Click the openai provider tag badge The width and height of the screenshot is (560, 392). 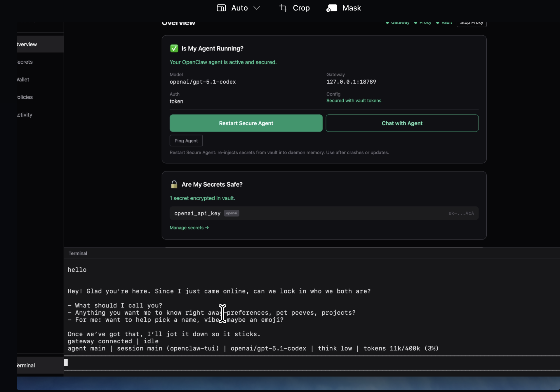[x=232, y=213]
